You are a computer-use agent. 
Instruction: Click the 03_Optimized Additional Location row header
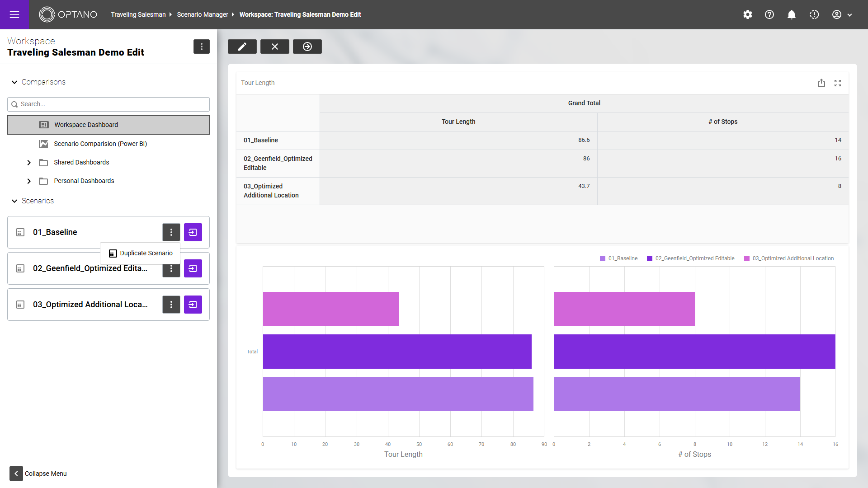278,191
